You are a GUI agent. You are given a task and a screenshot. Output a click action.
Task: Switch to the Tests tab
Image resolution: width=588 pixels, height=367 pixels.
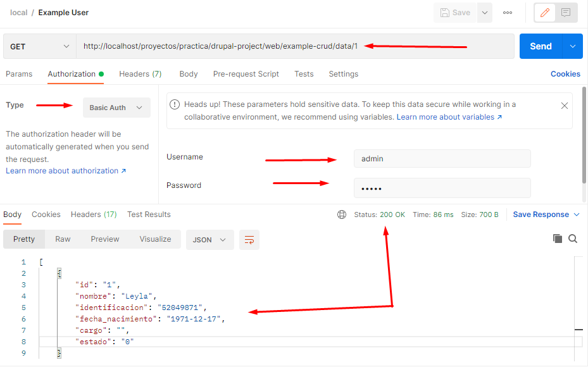point(304,74)
